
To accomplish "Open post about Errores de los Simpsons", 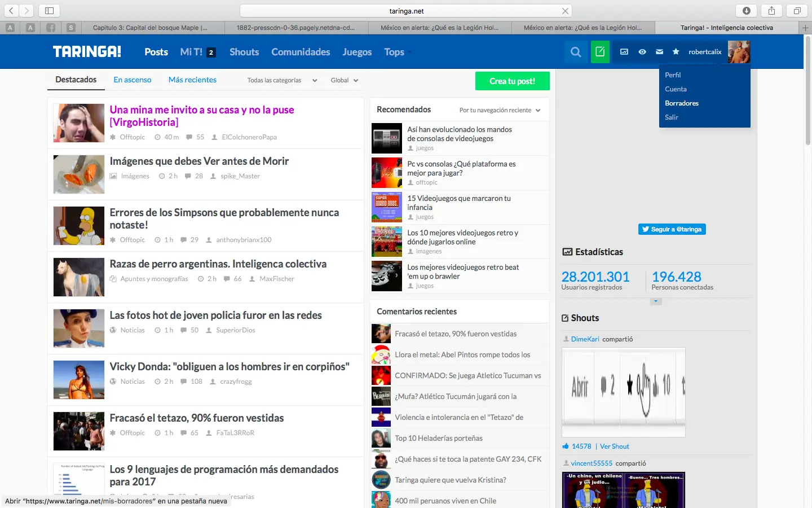I will (x=224, y=218).
